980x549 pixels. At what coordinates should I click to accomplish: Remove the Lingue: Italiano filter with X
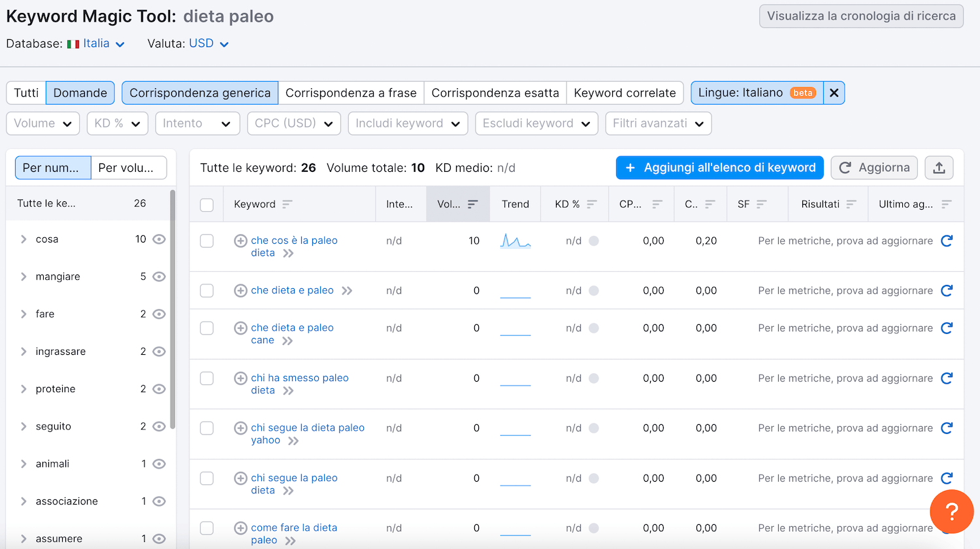(x=834, y=93)
